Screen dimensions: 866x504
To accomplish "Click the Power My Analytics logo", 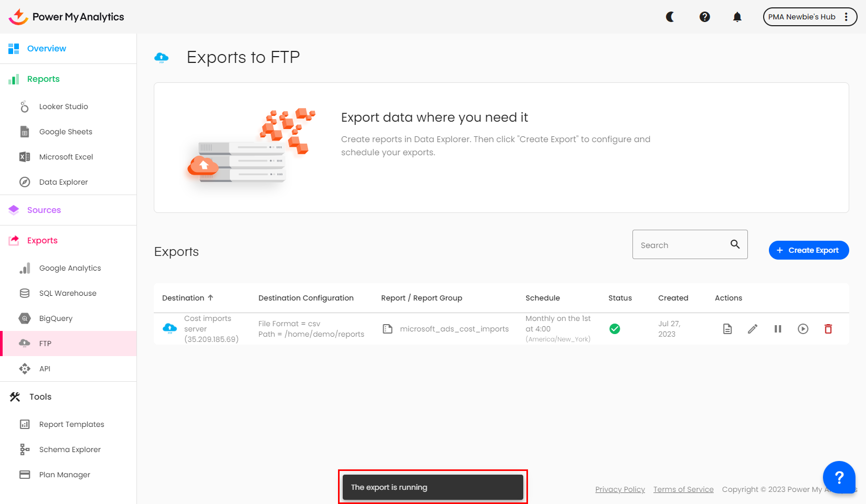I will pyautogui.click(x=67, y=17).
